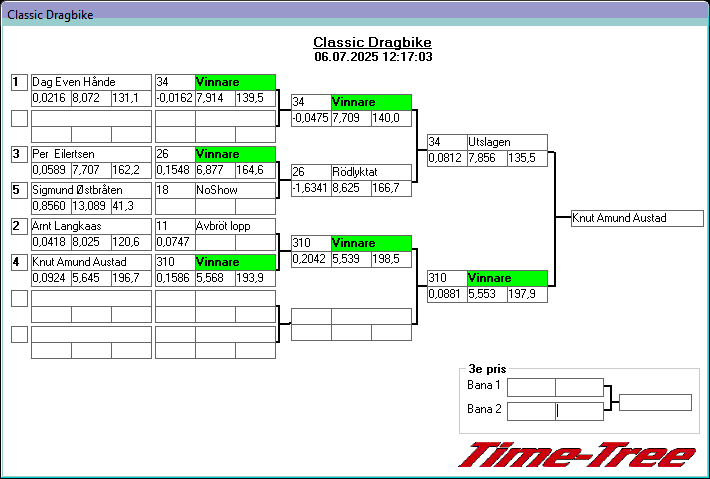This screenshot has width=710, height=479.
Task: Click reaction time 0,0881
Action: click(x=447, y=294)
